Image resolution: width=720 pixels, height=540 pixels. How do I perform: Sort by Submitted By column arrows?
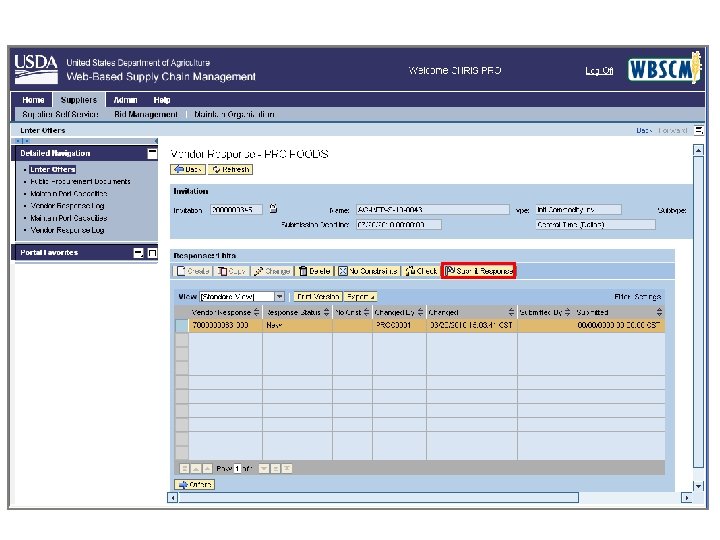click(x=567, y=312)
